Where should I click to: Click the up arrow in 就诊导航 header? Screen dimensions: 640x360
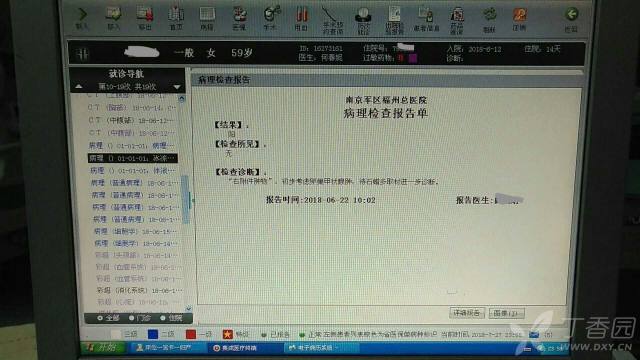79,87
